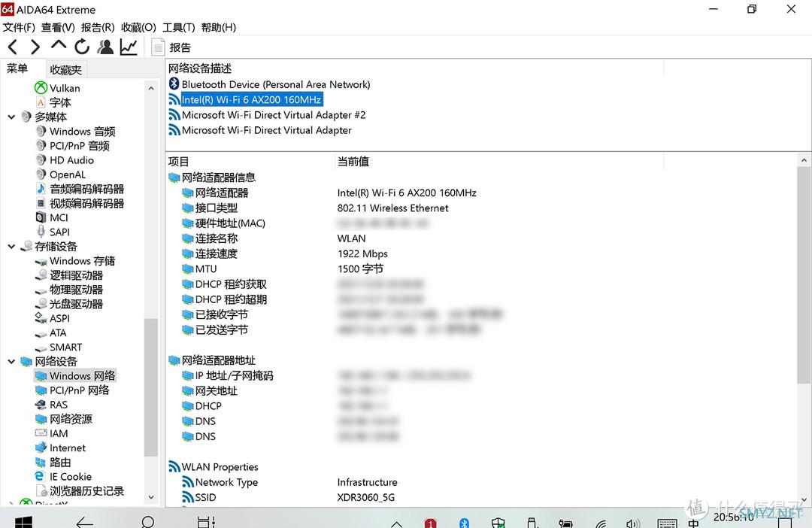The image size is (812, 528).
Task: Open the Internet tree item
Action: tap(68, 448)
